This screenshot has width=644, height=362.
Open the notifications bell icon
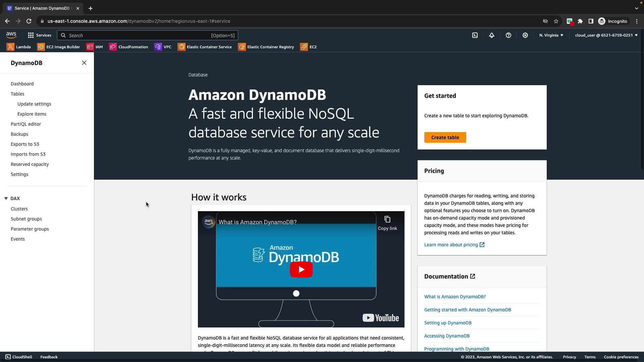point(492,35)
